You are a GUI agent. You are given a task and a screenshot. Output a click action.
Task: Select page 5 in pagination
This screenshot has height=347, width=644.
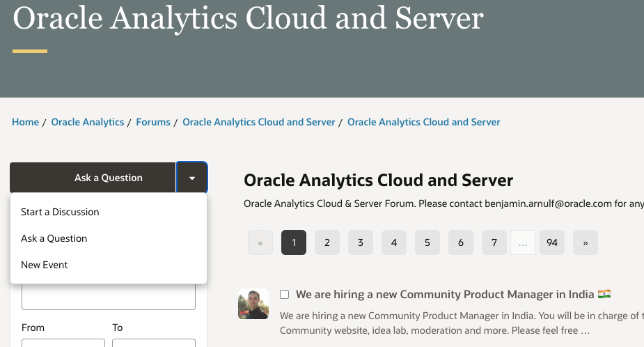pos(427,242)
